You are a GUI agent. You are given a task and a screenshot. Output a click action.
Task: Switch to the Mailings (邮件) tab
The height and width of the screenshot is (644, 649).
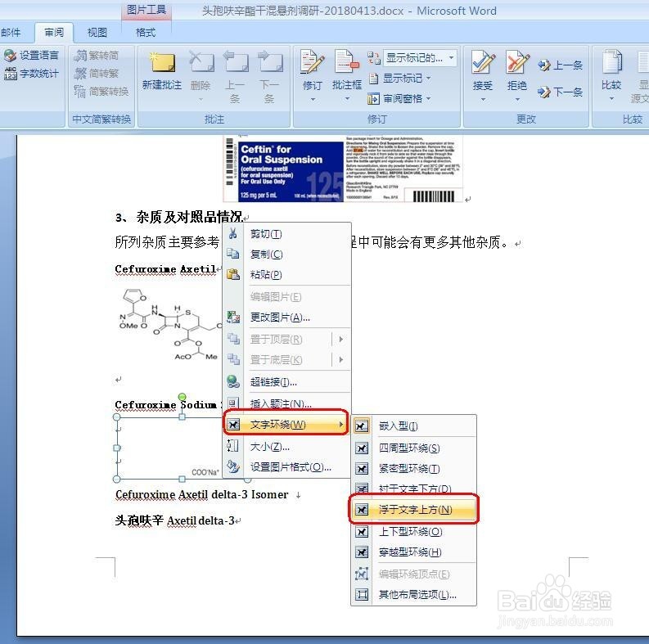(x=11, y=32)
